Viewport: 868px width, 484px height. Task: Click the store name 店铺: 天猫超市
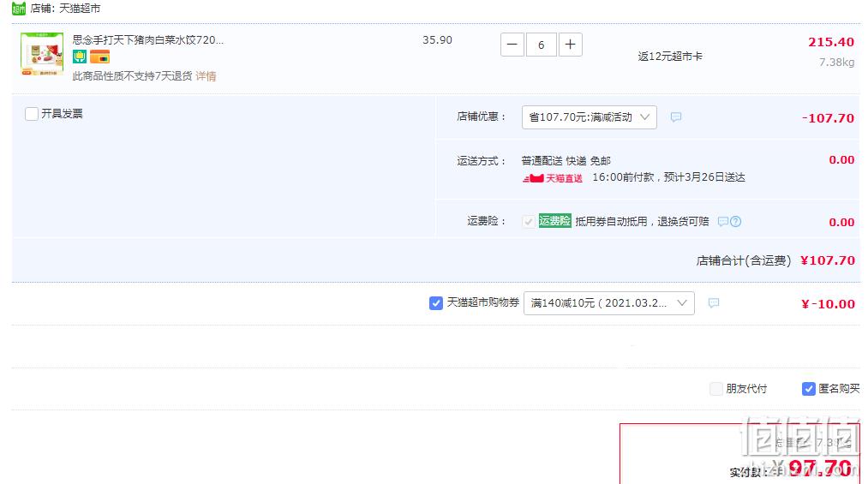[65, 9]
